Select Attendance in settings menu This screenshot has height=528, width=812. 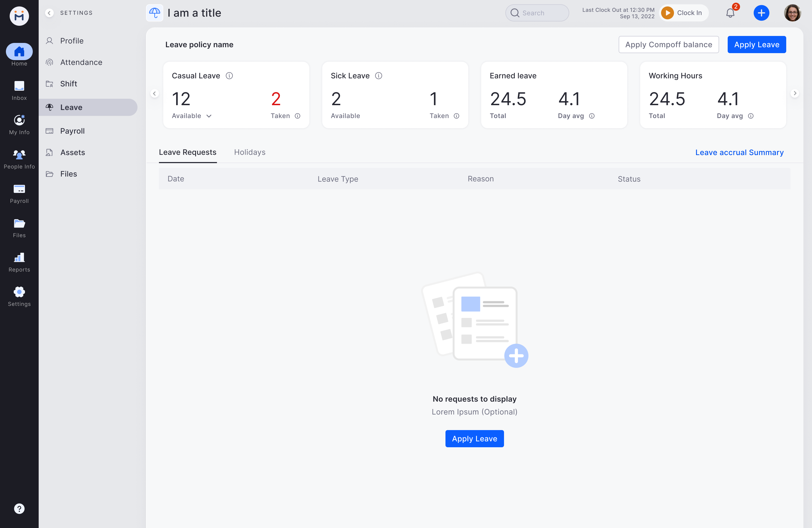click(81, 63)
